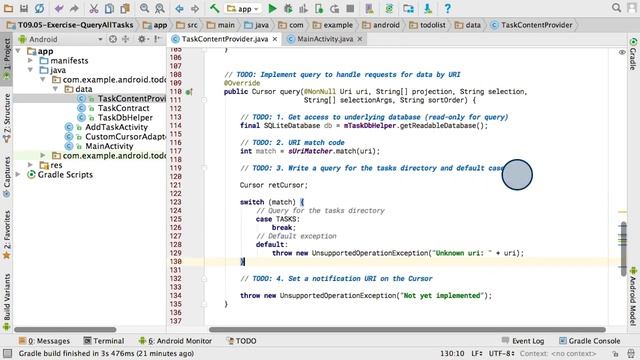
Task: Toggle the Gradle panel on right sidebar
Action: [x=633, y=54]
